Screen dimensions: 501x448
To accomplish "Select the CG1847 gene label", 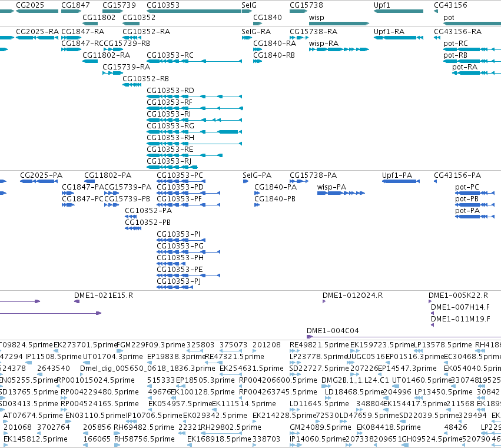I will pyautogui.click(x=75, y=5).
